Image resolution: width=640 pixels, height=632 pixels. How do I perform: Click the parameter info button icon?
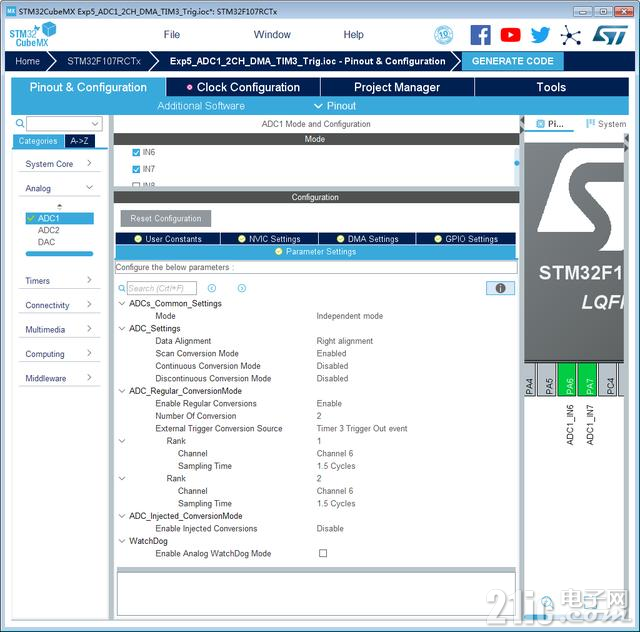tap(500, 288)
